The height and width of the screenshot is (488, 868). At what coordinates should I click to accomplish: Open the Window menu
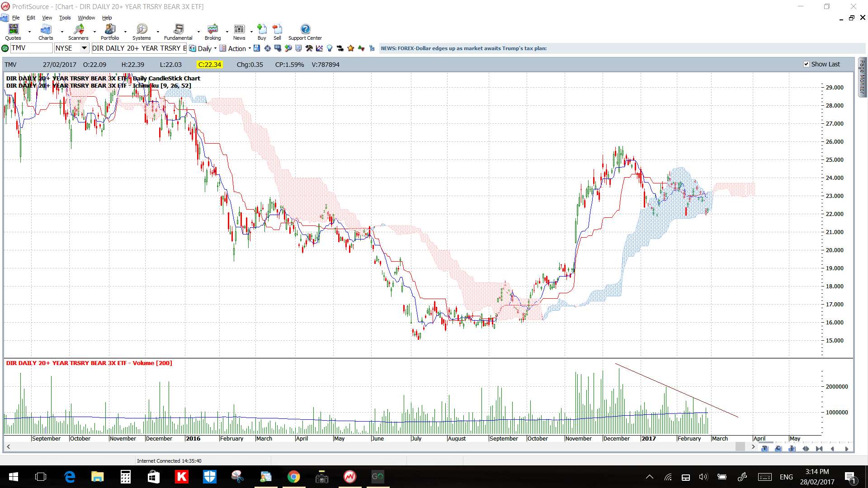(86, 18)
